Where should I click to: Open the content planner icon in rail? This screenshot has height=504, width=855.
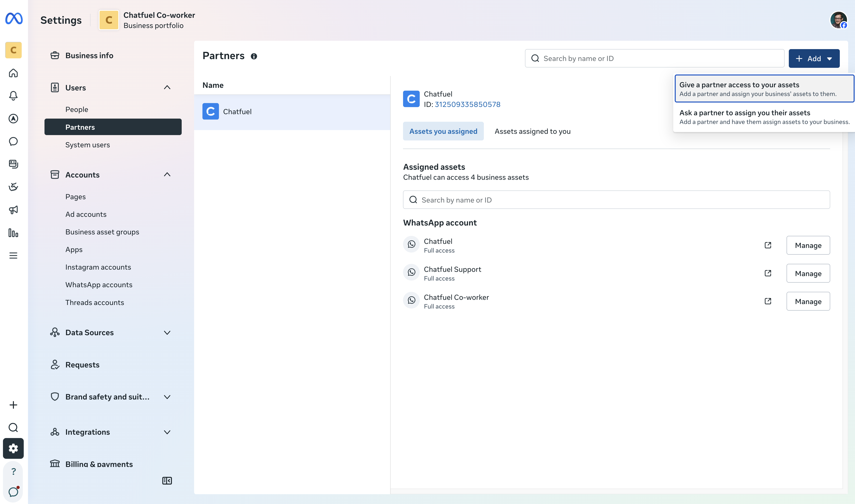pos(13,164)
